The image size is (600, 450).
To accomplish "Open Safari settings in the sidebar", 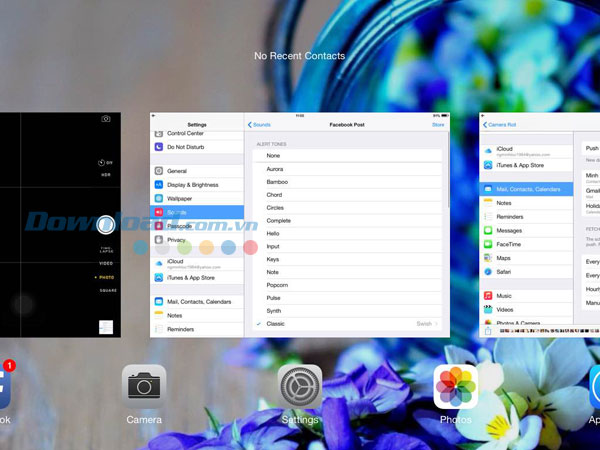I will (x=506, y=271).
